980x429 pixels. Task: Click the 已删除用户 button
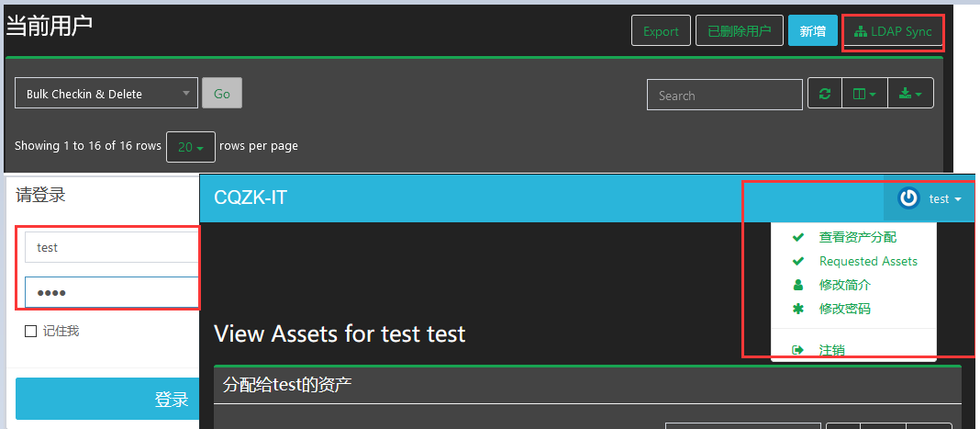(x=740, y=30)
